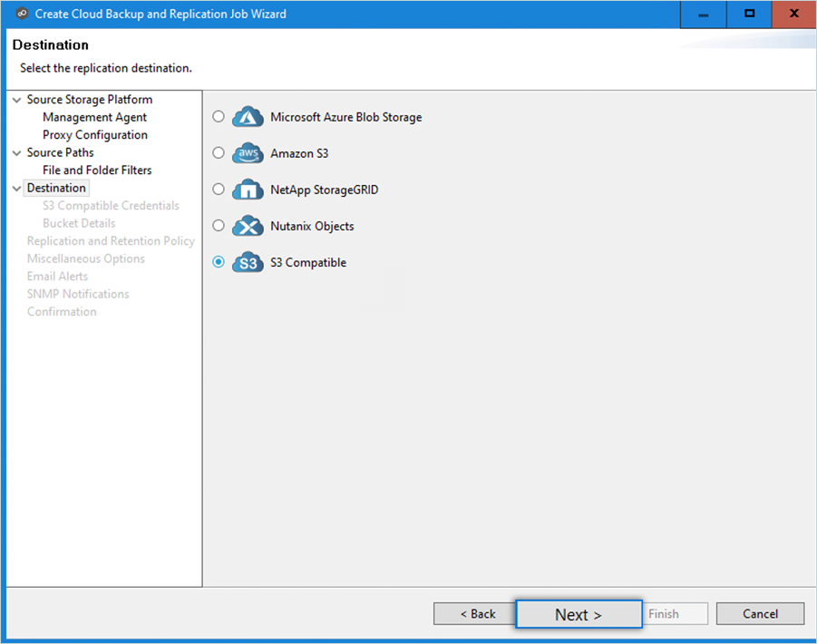The height and width of the screenshot is (644, 817).
Task: Click the Miscellaneous Options step
Action: [x=86, y=259]
